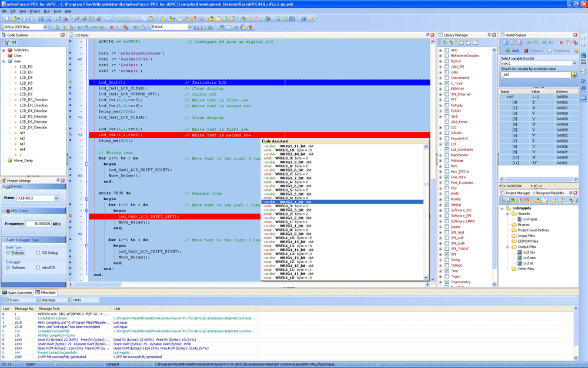Open the Project menu
Viewport: 588px width, 368px height.
click(35, 11)
